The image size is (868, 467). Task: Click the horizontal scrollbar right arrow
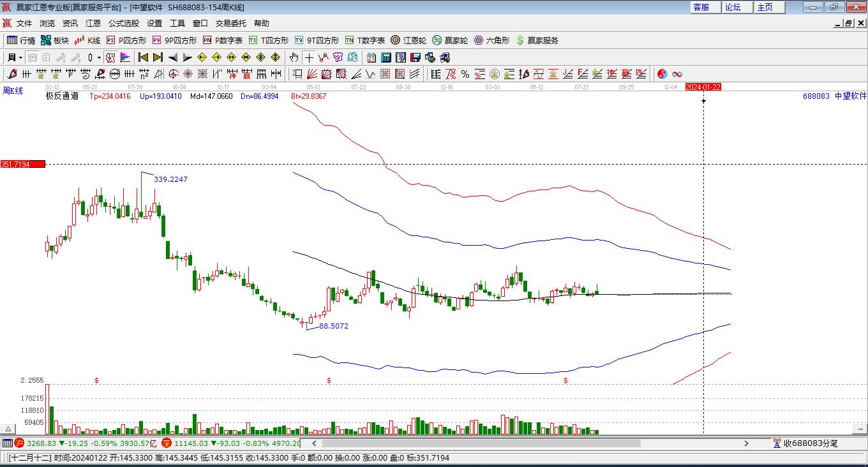(x=747, y=443)
